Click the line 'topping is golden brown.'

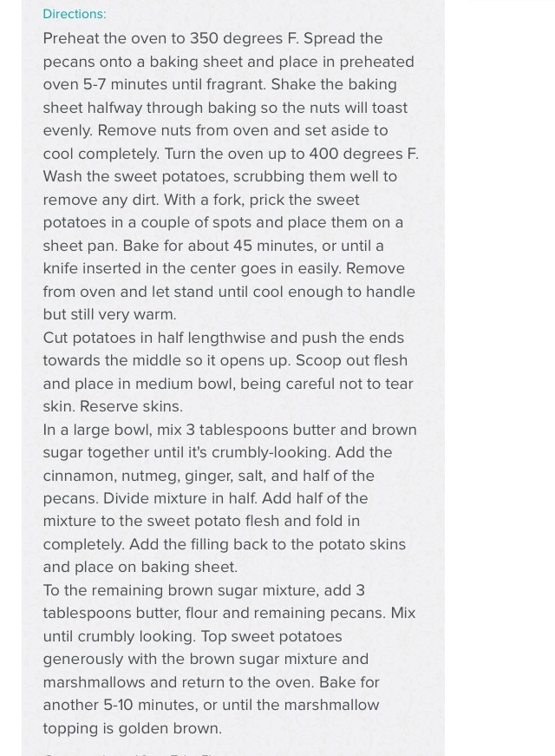pos(133,728)
